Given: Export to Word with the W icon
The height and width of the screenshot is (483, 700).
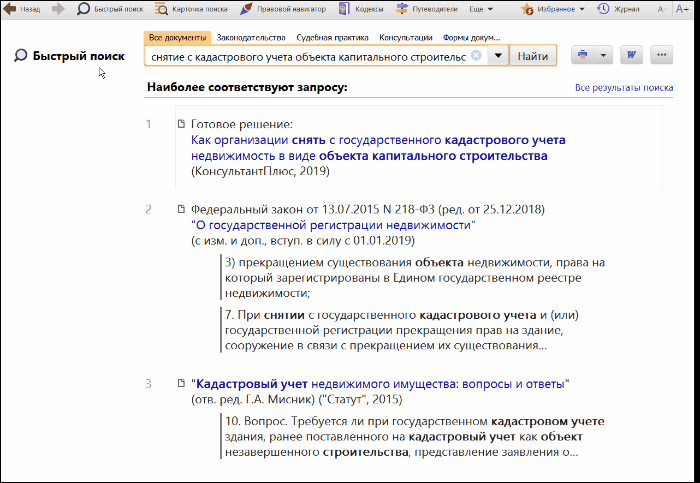Looking at the screenshot, I should click(631, 55).
